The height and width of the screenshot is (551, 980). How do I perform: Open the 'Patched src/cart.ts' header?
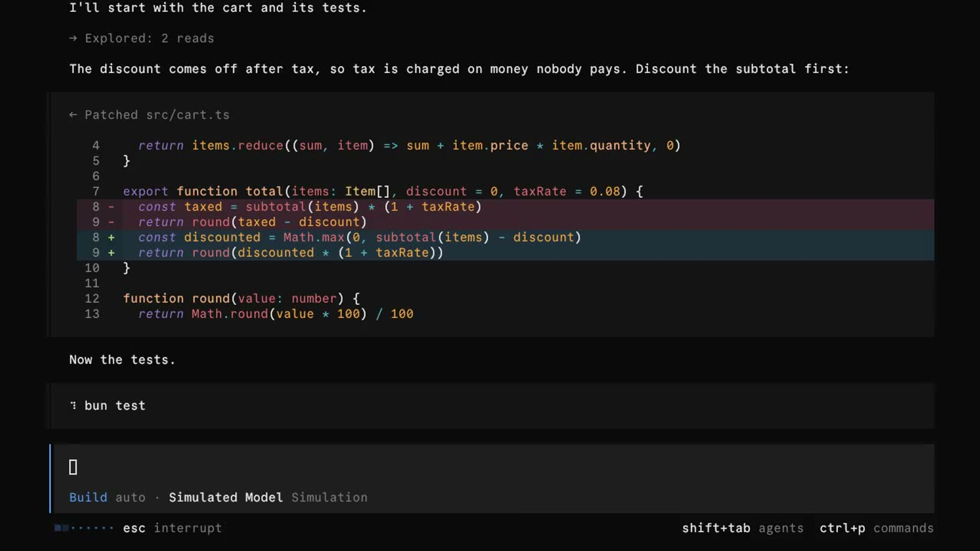(149, 114)
